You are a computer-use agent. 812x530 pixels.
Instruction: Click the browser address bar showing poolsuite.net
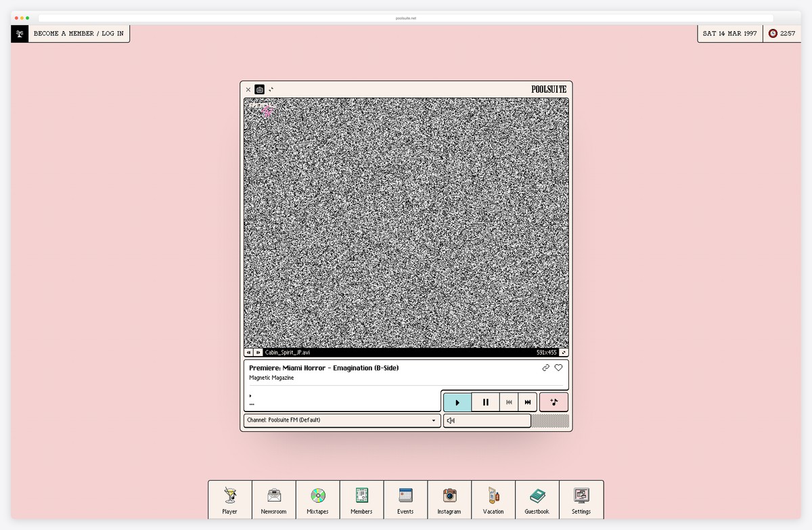pyautogui.click(x=406, y=18)
